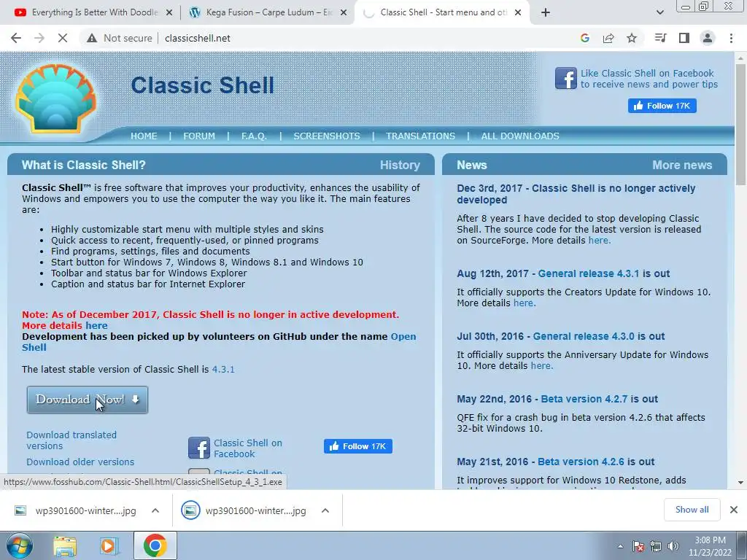The width and height of the screenshot is (747, 560).
Task: Click the first wp3901600-winter jpg download icon
Action: coord(20,510)
